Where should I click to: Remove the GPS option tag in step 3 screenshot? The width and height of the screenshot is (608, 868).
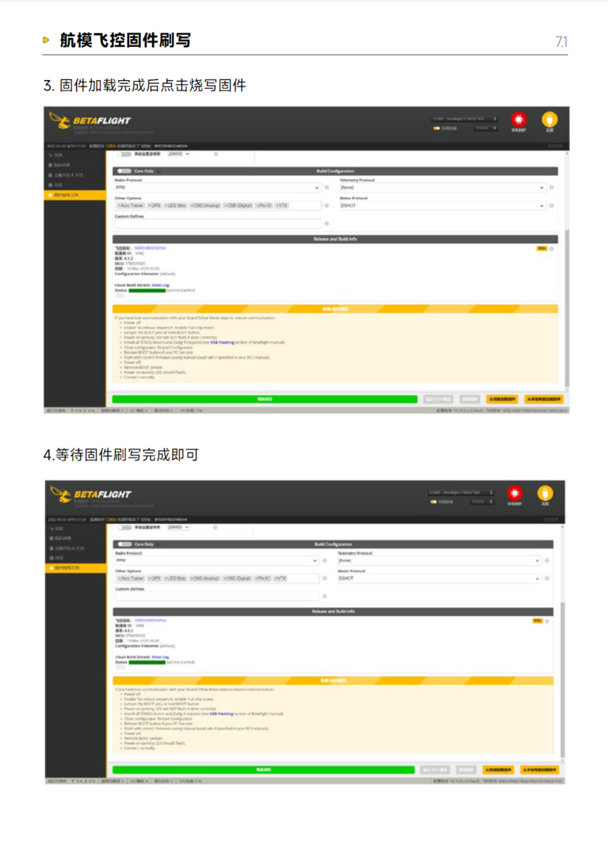click(150, 205)
